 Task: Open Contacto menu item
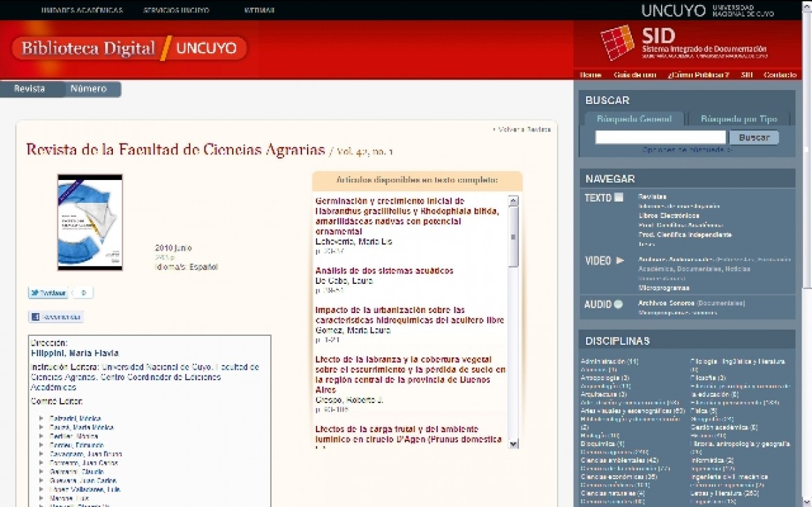click(x=780, y=75)
